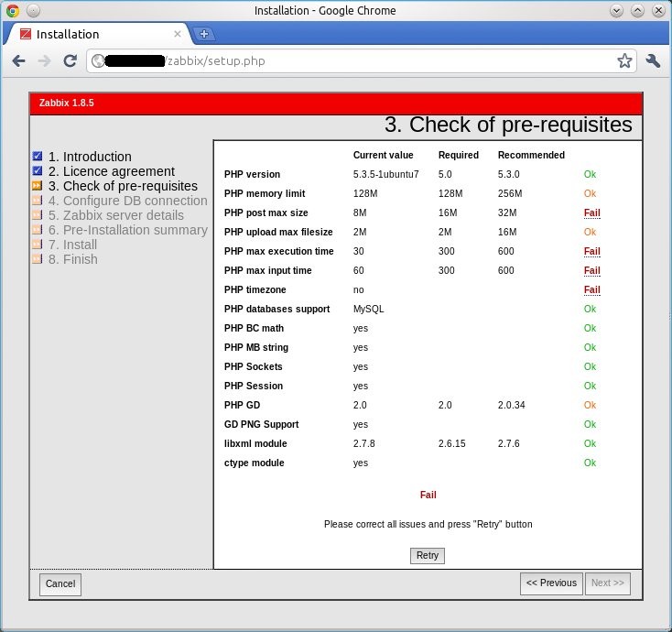The height and width of the screenshot is (632, 672).
Task: Click step icon beside 8. Finish
Action: click(x=38, y=258)
